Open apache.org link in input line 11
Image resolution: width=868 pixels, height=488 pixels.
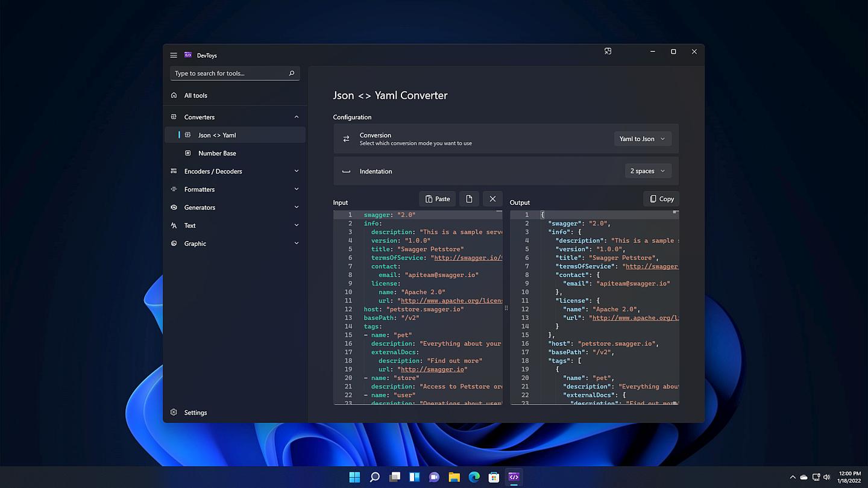coord(451,301)
